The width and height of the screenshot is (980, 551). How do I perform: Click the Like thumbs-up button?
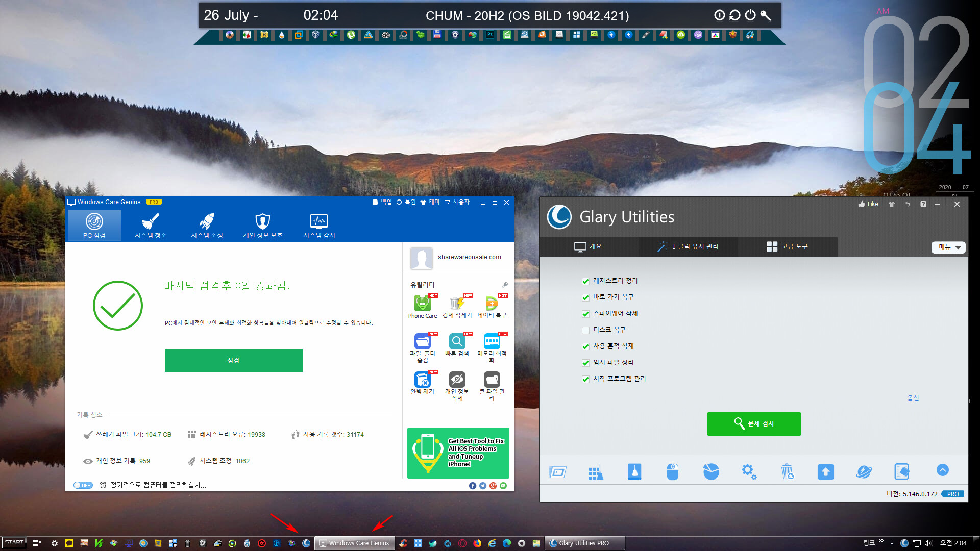point(868,204)
